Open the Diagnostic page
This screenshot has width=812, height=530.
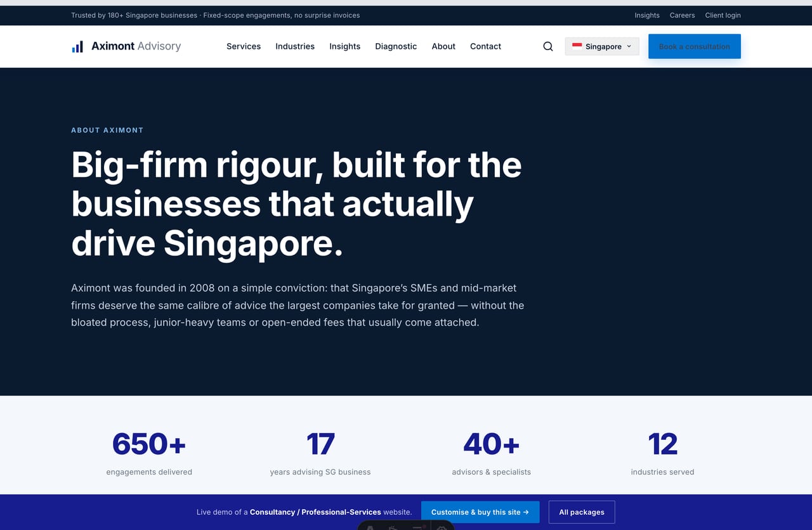396,46
